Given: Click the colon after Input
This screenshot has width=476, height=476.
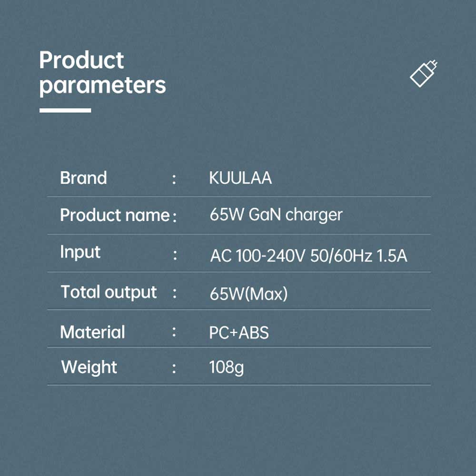Looking at the screenshot, I should [175, 255].
